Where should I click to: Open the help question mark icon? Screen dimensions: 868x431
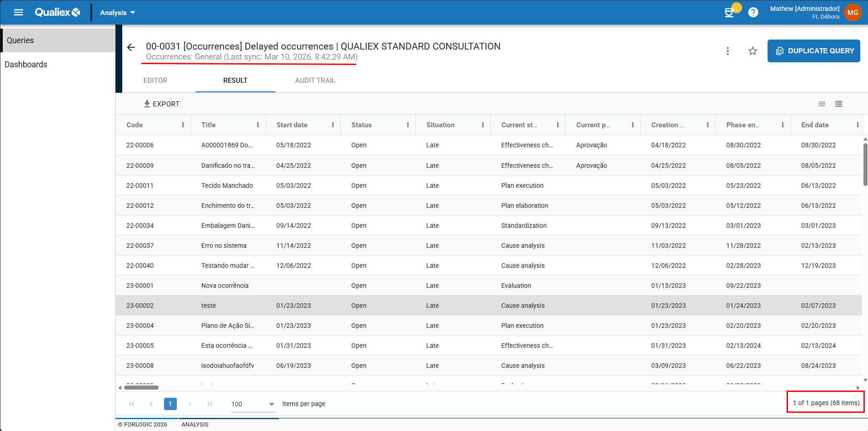(x=753, y=12)
